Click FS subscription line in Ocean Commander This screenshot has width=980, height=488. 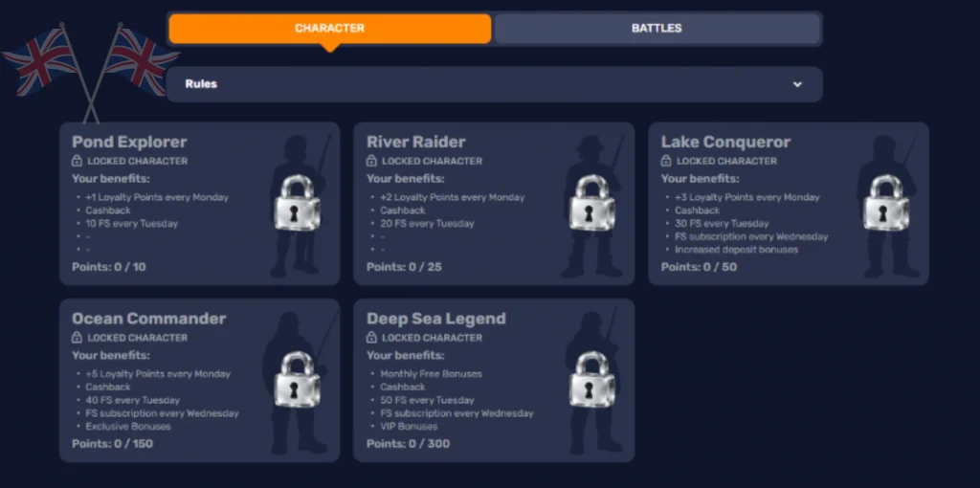(162, 413)
